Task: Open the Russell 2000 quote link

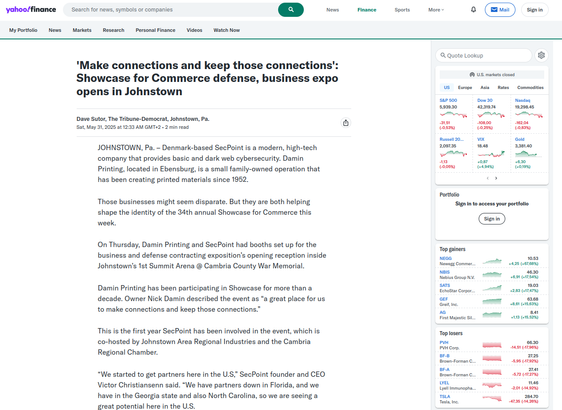Action: pyautogui.click(x=452, y=139)
